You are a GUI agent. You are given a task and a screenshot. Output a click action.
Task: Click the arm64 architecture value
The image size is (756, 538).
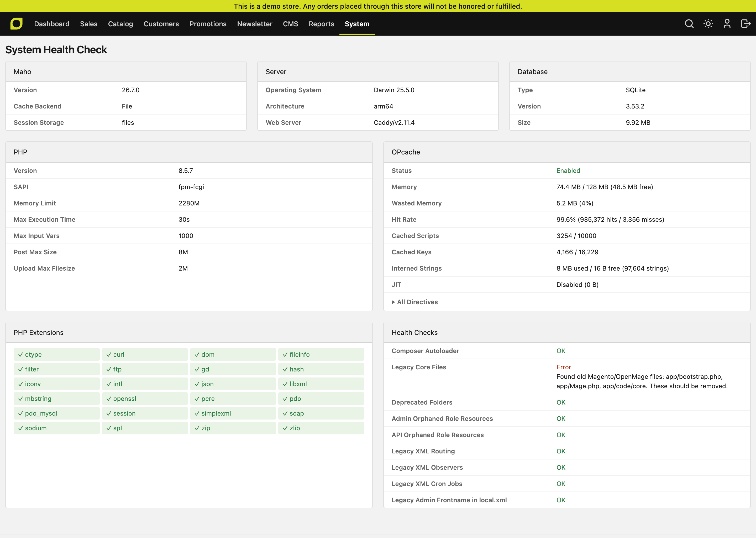(383, 106)
